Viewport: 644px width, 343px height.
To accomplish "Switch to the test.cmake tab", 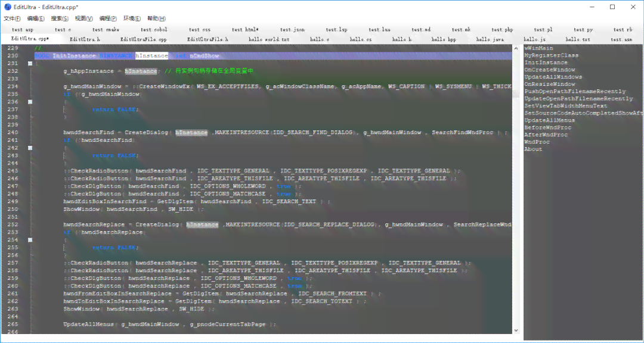I will click(106, 30).
